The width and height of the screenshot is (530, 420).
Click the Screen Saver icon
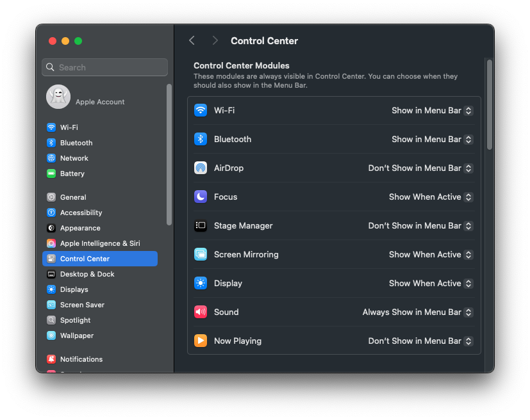click(x=51, y=305)
